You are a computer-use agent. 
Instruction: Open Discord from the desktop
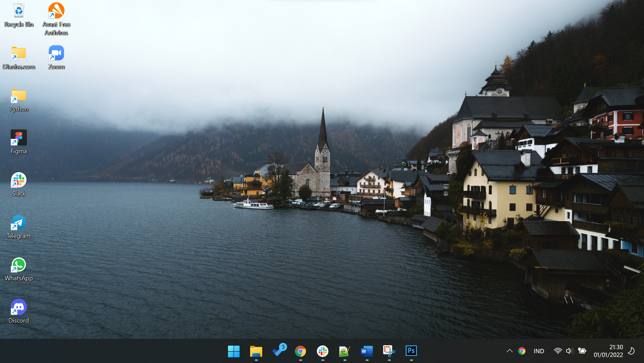click(18, 307)
